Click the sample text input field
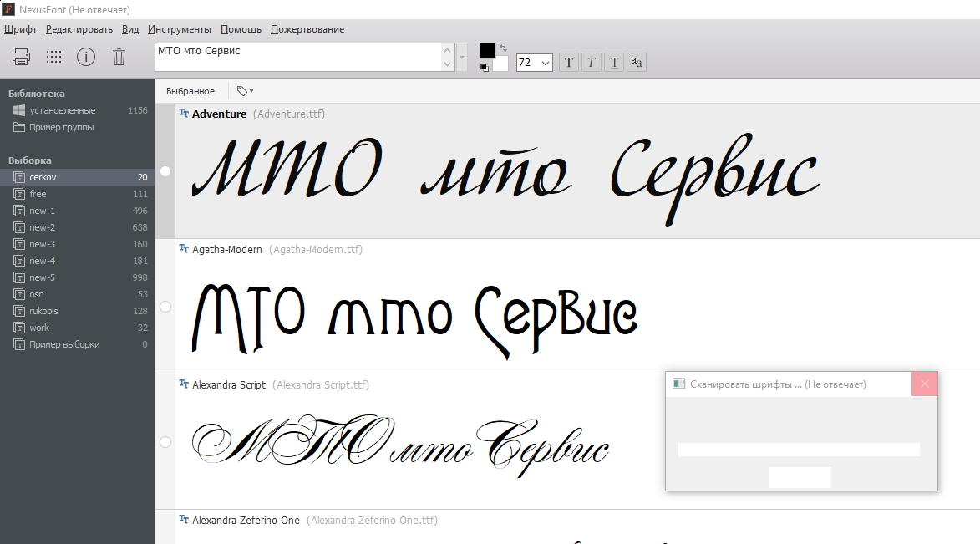This screenshot has height=544, width=980. click(x=298, y=57)
